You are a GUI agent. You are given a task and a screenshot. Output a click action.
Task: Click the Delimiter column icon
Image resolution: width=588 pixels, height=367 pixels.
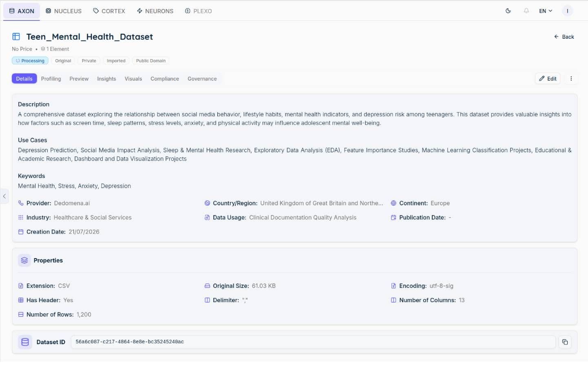click(207, 300)
